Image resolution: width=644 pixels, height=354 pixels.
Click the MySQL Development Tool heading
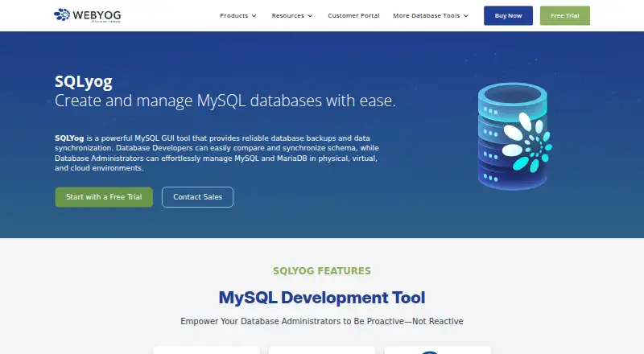pyautogui.click(x=322, y=298)
